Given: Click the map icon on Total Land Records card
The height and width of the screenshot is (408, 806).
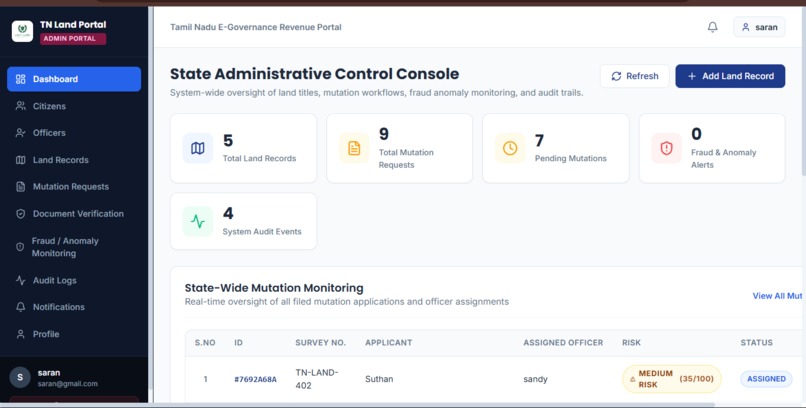Looking at the screenshot, I should (x=198, y=149).
